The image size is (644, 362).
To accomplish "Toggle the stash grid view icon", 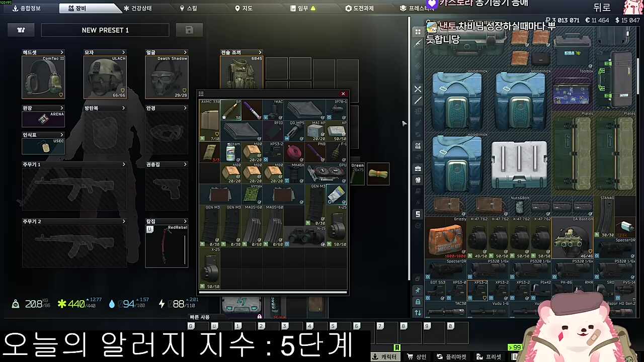I will 418,32.
